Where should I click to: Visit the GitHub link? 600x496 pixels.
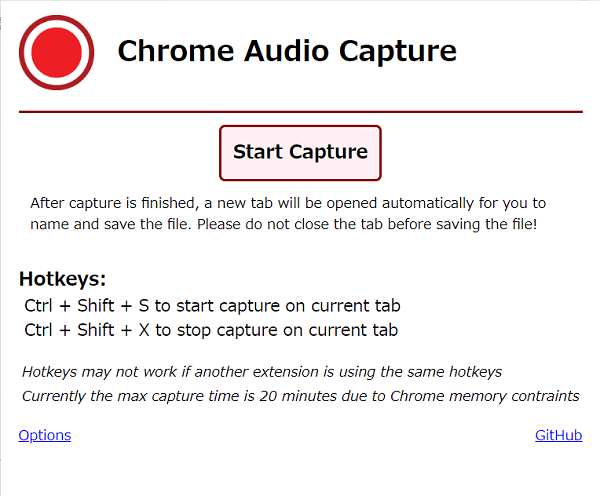coord(558,435)
